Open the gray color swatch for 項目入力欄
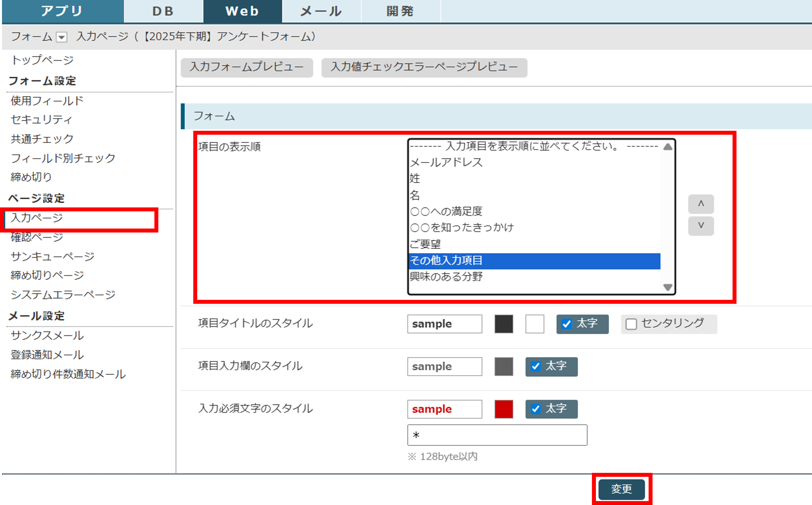The height and width of the screenshot is (505, 812). pyautogui.click(x=503, y=366)
